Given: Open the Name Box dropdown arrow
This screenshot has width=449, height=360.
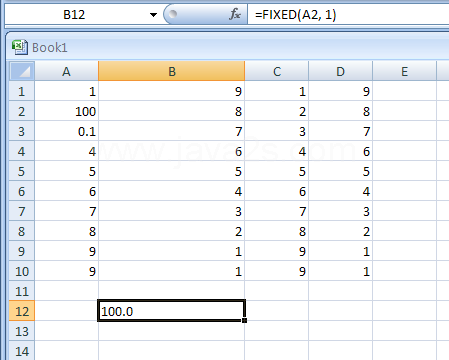Looking at the screenshot, I should click(x=153, y=15).
